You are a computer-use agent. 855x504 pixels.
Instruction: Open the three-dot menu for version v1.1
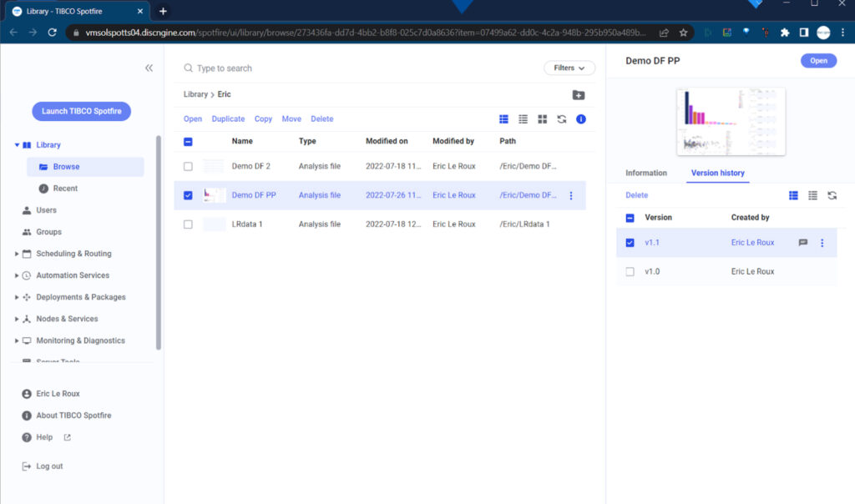pyautogui.click(x=822, y=243)
